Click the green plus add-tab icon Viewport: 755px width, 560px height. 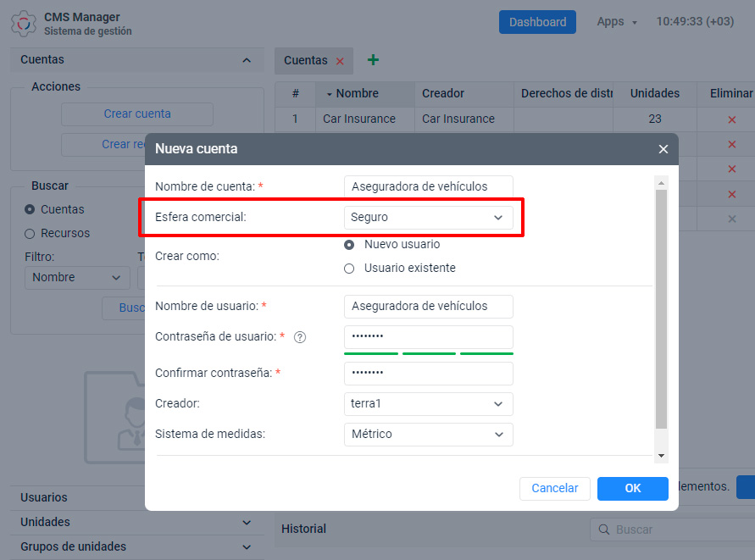373,60
